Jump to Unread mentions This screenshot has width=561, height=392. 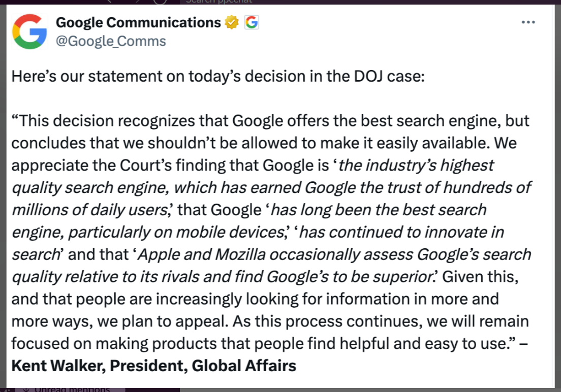pyautogui.click(x=72, y=389)
